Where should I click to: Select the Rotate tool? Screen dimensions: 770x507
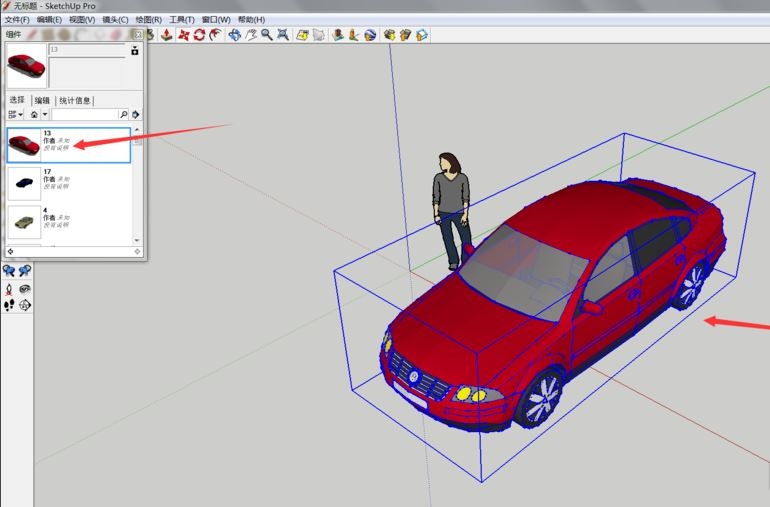[199, 35]
